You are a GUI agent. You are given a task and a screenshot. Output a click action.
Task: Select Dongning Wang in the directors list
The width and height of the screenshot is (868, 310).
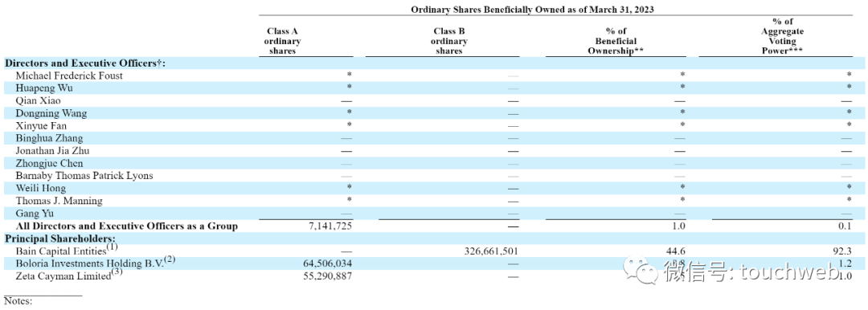point(51,113)
